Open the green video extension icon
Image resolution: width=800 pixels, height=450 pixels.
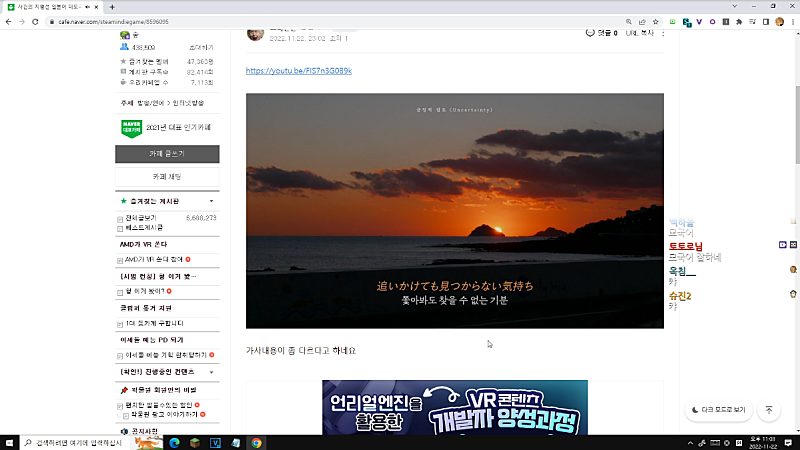click(672, 22)
